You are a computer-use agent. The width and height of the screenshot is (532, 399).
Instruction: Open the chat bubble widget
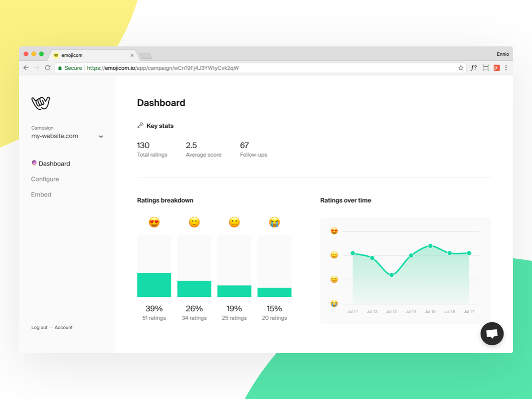[x=492, y=334]
